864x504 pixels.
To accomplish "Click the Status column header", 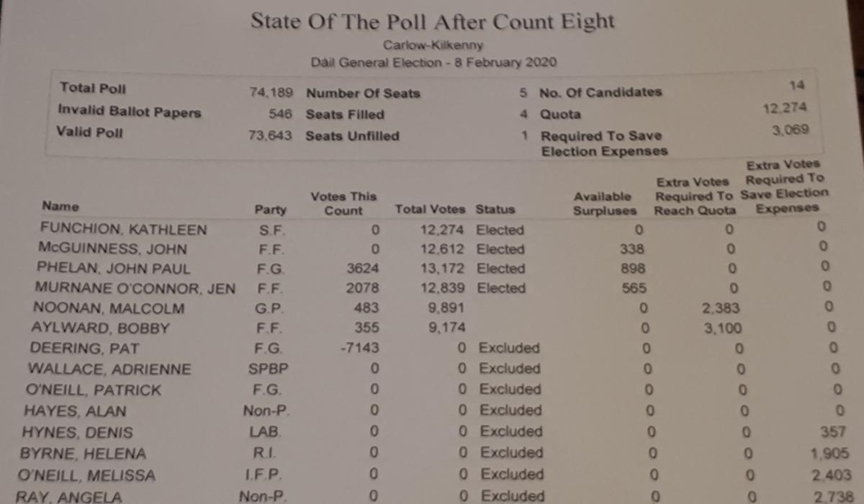I will 495,210.
